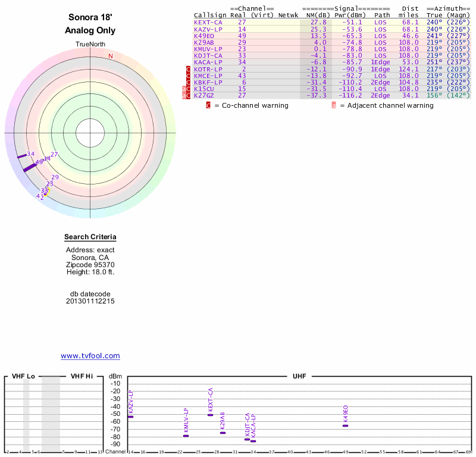Screen dimensions: 476x457
Task: Click the white center of the radar plot
Action: pos(90,132)
